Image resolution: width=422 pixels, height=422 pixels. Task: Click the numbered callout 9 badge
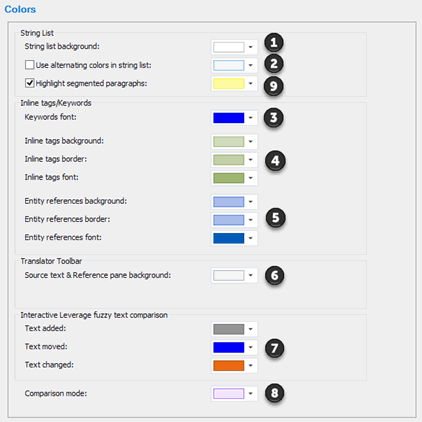point(273,86)
